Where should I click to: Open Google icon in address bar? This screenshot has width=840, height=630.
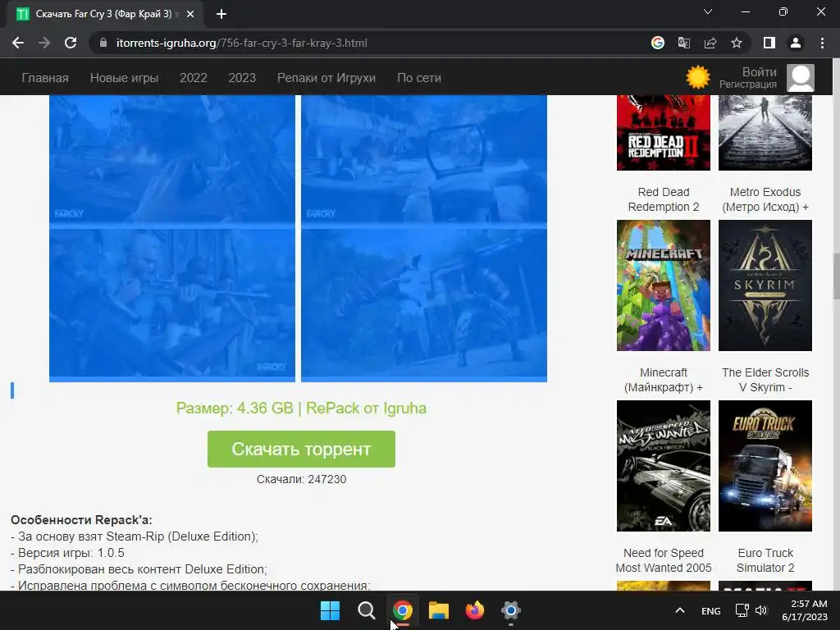point(658,43)
